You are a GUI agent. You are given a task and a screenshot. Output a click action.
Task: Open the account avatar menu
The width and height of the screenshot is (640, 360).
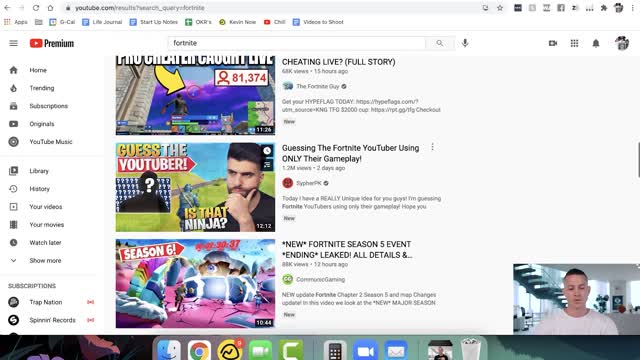pos(622,43)
